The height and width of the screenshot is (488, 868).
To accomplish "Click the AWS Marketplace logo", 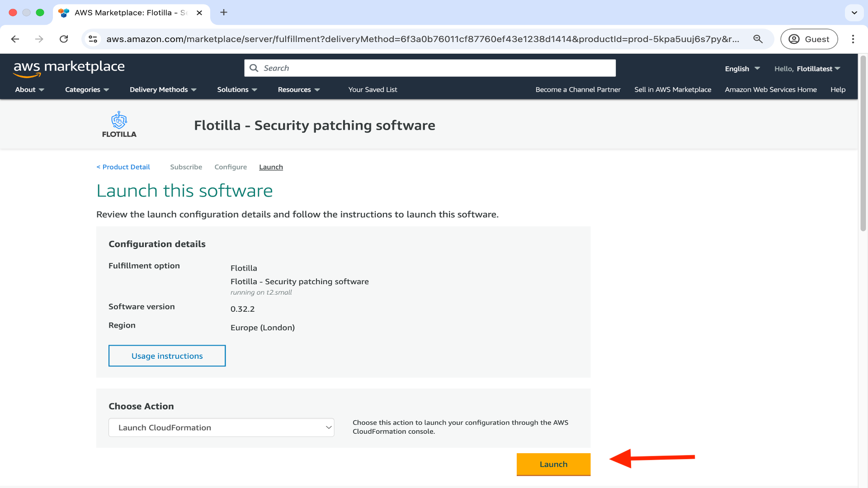I will pos(69,68).
